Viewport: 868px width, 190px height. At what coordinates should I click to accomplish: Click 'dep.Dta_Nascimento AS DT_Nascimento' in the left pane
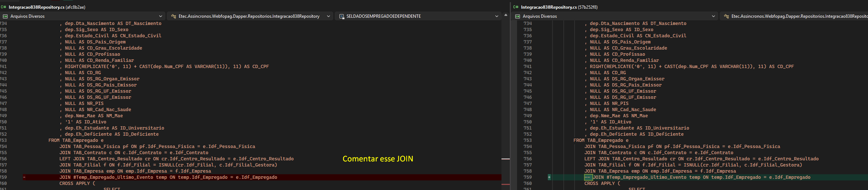point(113,24)
